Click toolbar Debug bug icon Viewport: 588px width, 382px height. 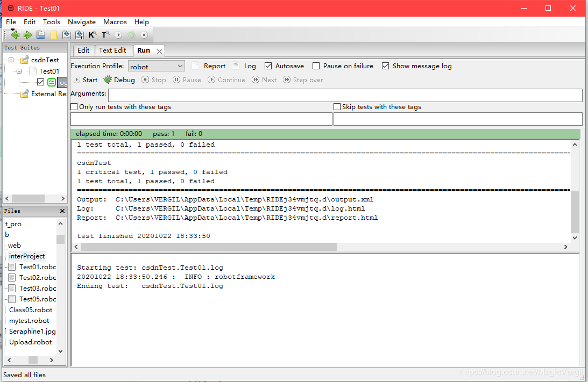pos(131,35)
